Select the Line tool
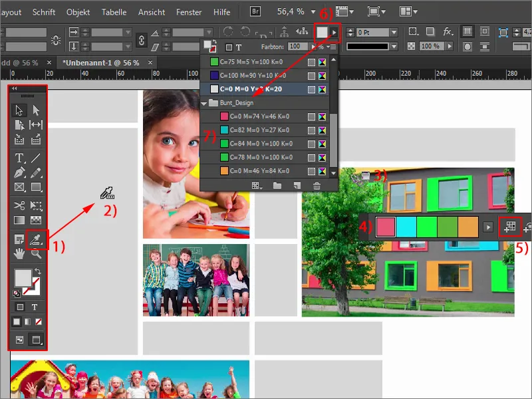 [x=36, y=158]
